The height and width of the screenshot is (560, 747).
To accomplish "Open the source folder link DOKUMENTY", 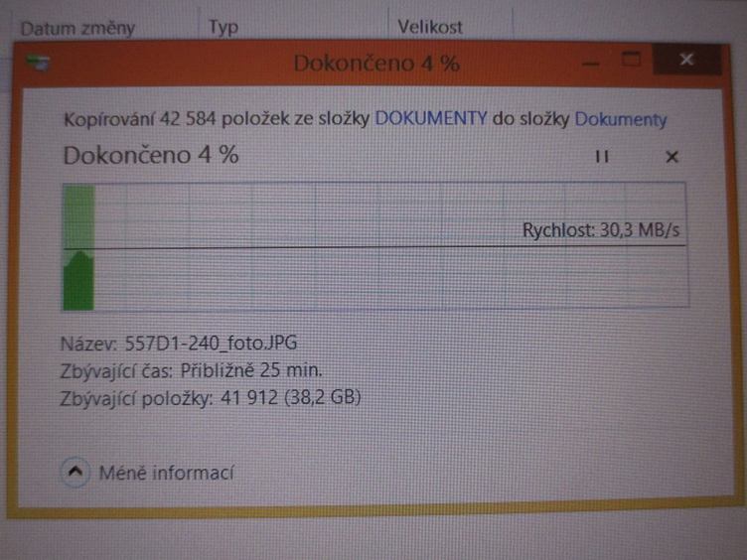I will pyautogui.click(x=431, y=118).
